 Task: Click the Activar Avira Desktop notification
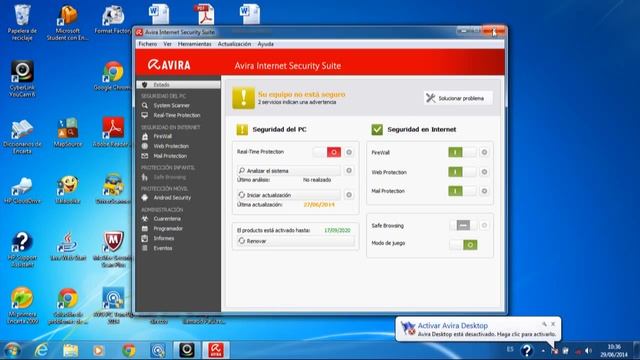coord(478,329)
